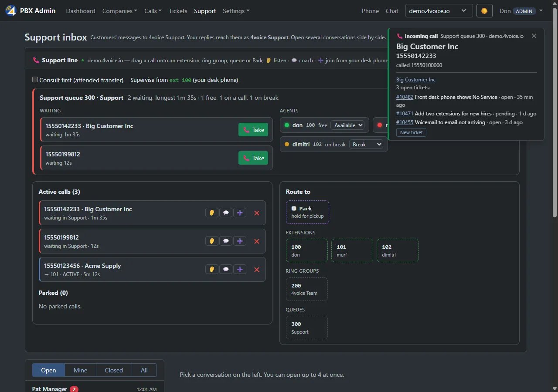The image size is (558, 392).
Task: Close the incoming call notification
Action: point(534,36)
